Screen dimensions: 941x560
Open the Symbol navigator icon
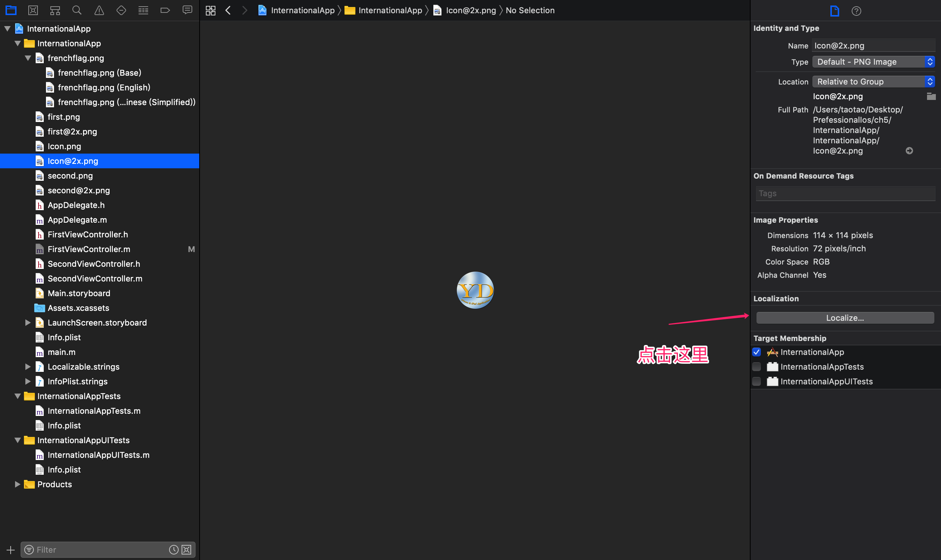[x=55, y=10]
